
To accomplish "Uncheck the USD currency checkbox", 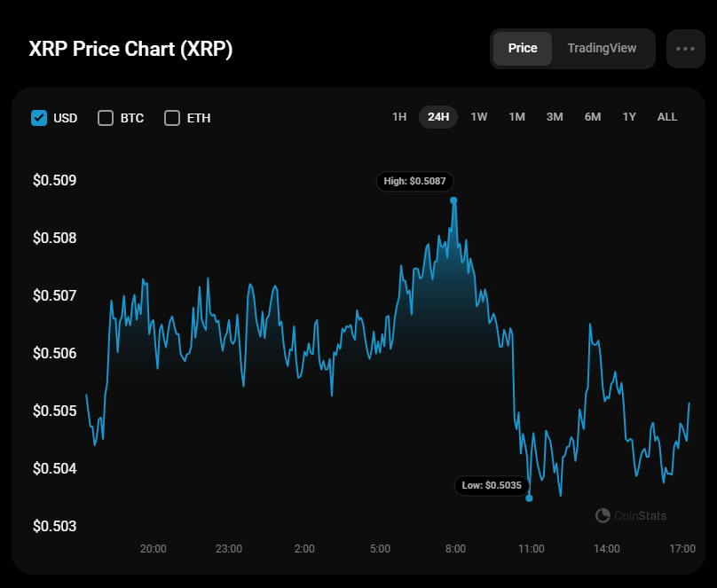I will (x=39, y=118).
